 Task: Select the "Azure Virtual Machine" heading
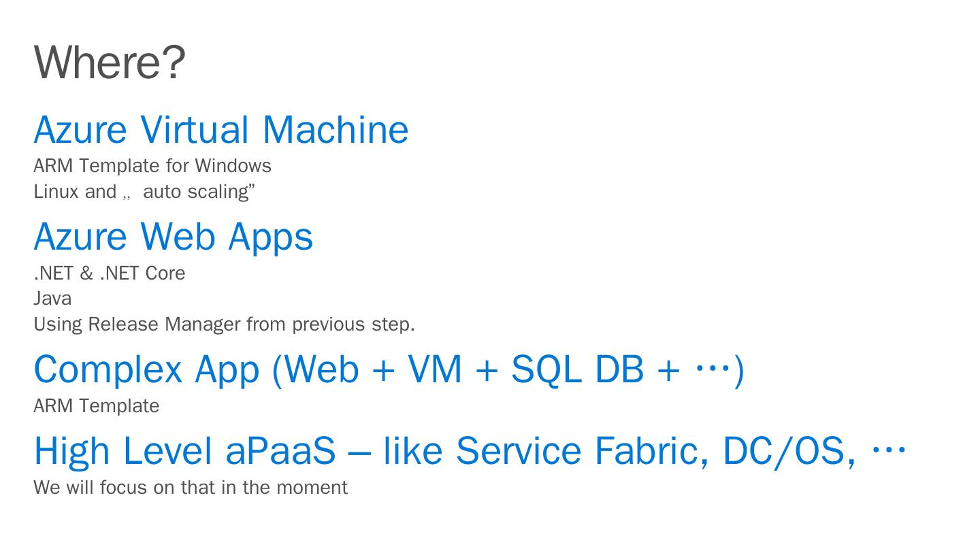220,130
